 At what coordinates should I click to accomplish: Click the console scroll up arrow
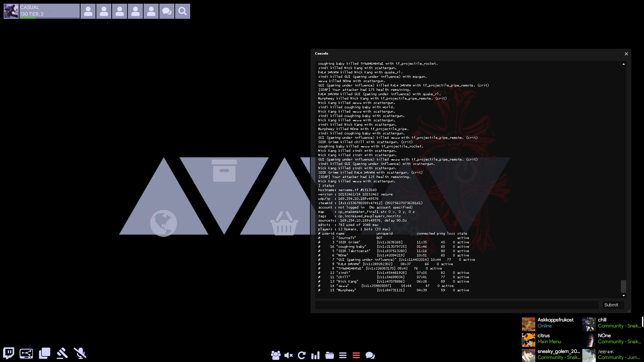click(624, 64)
